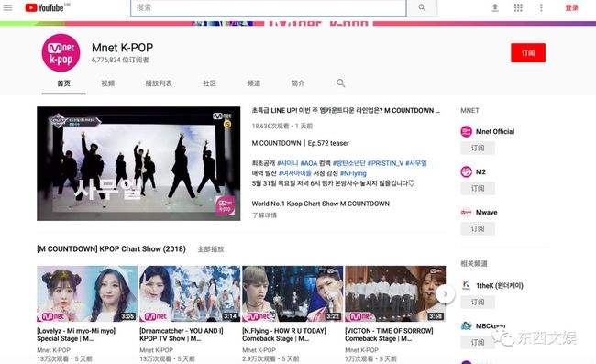Click the Mnet Official channel avatar
The image size is (596, 364).
(x=467, y=131)
